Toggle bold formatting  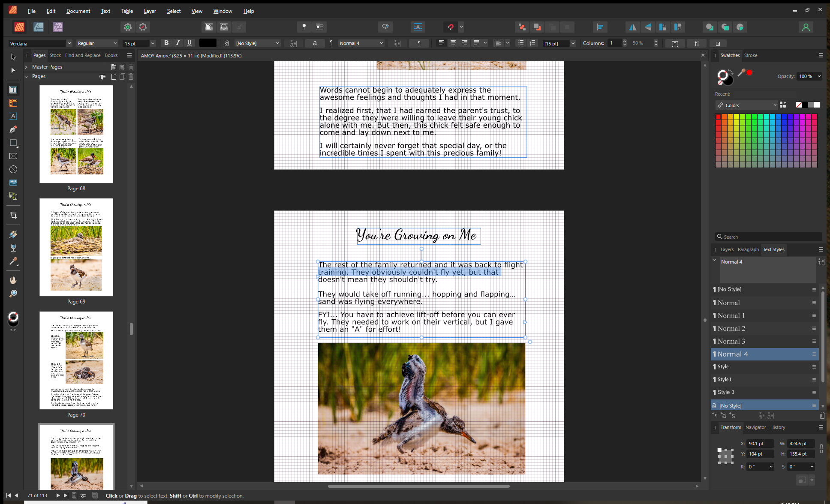pyautogui.click(x=166, y=43)
